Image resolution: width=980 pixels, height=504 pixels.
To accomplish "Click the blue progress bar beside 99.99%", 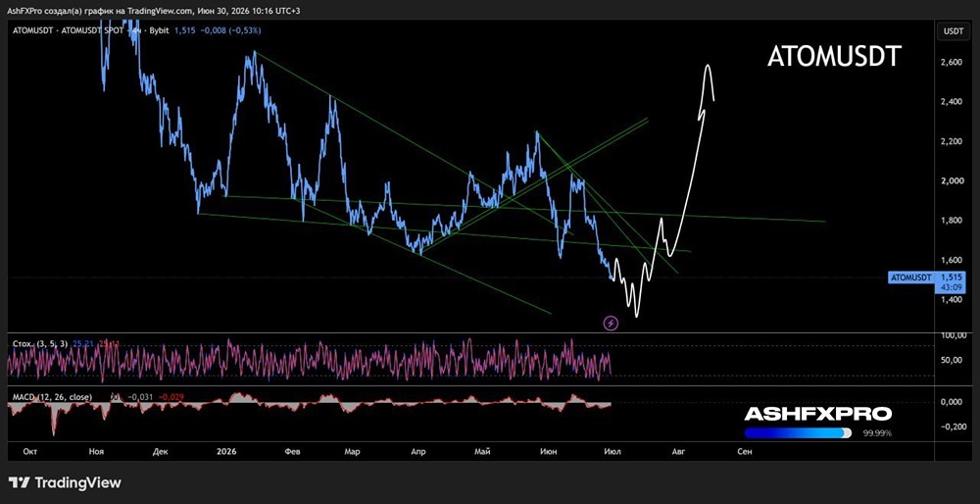I will point(798,432).
